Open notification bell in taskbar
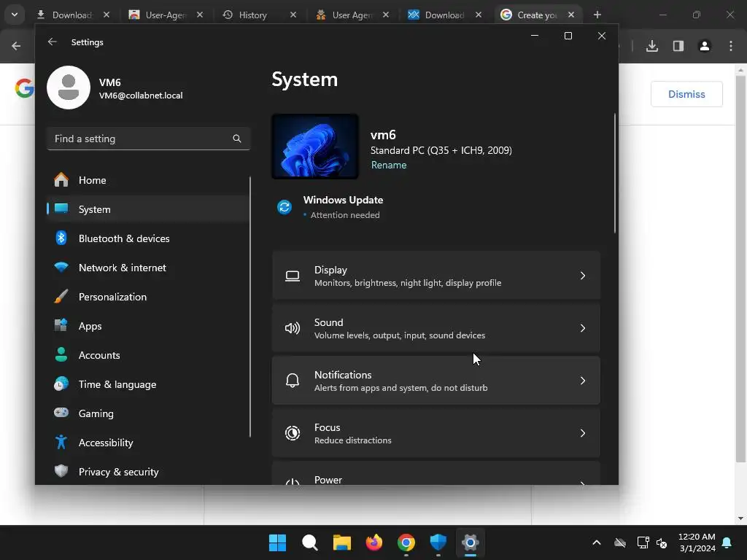This screenshot has width=747, height=560. (x=727, y=542)
